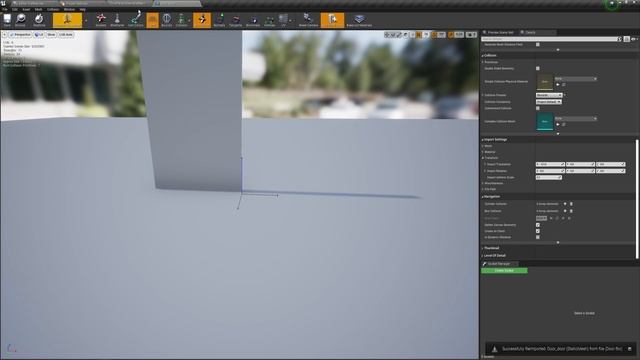Image resolution: width=640 pixels, height=360 pixels.
Task: Add element to Cylinder Collision array
Action: 565,204
